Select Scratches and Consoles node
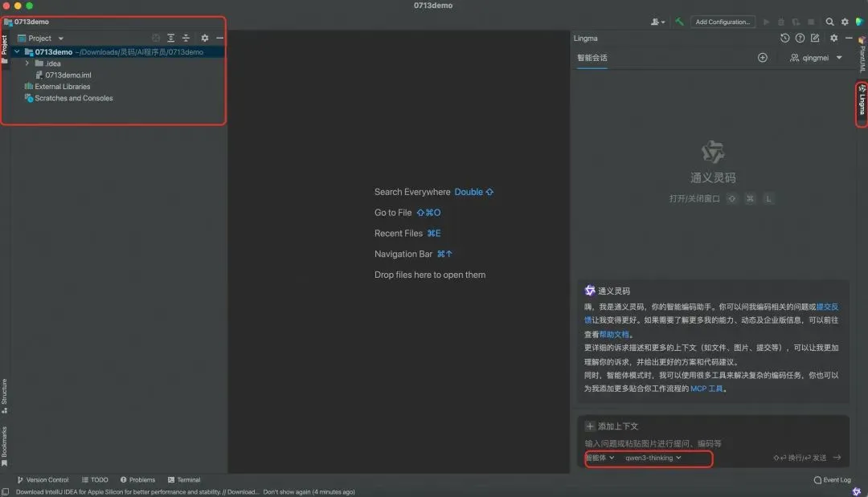The image size is (868, 497). click(x=74, y=98)
